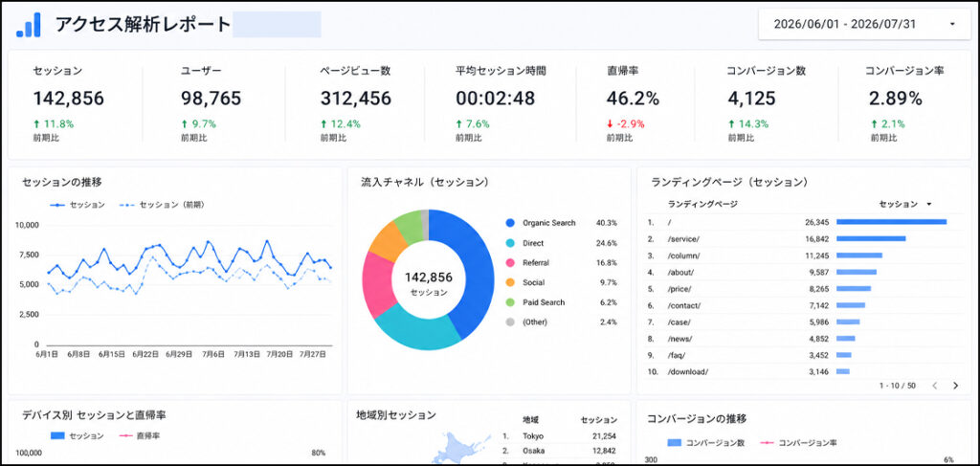The height and width of the screenshot is (466, 980).
Task: Click the Direct 24.6% percentage
Action: click(x=606, y=243)
